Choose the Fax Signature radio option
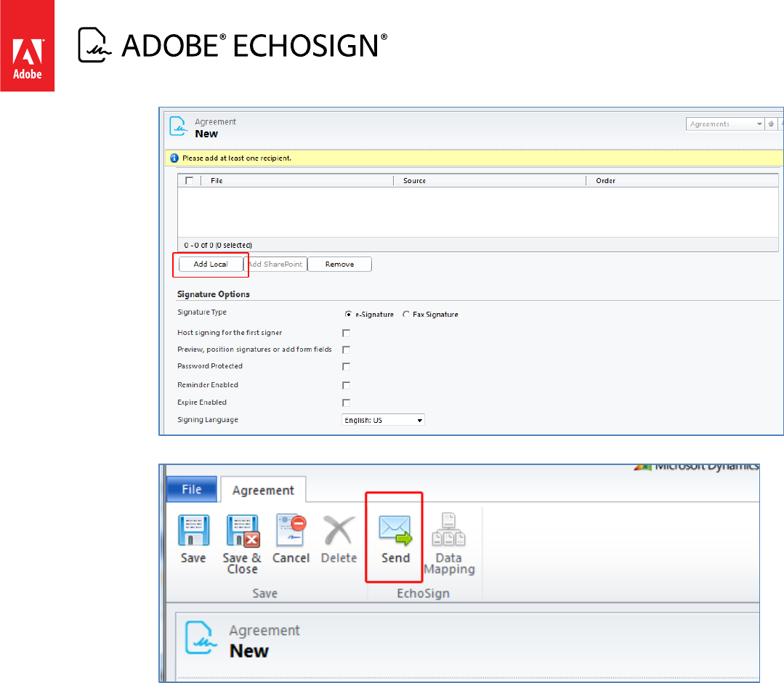The height and width of the screenshot is (683, 784). [406, 314]
